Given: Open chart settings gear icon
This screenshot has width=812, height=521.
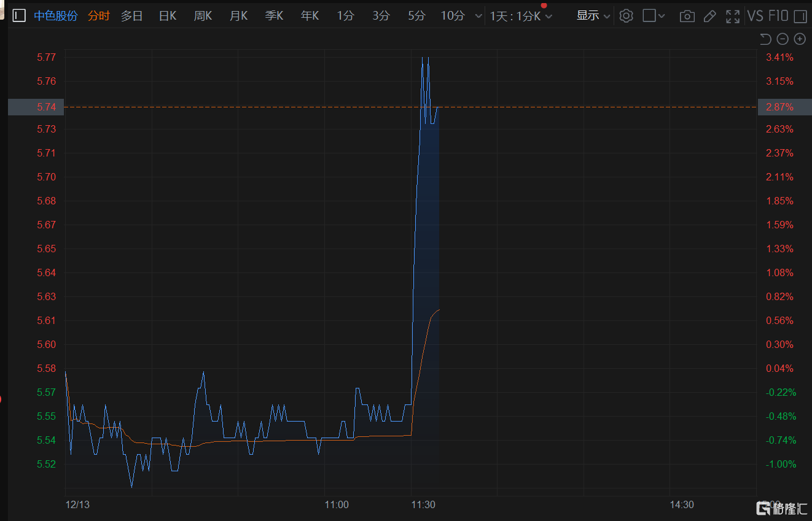Looking at the screenshot, I should point(626,16).
